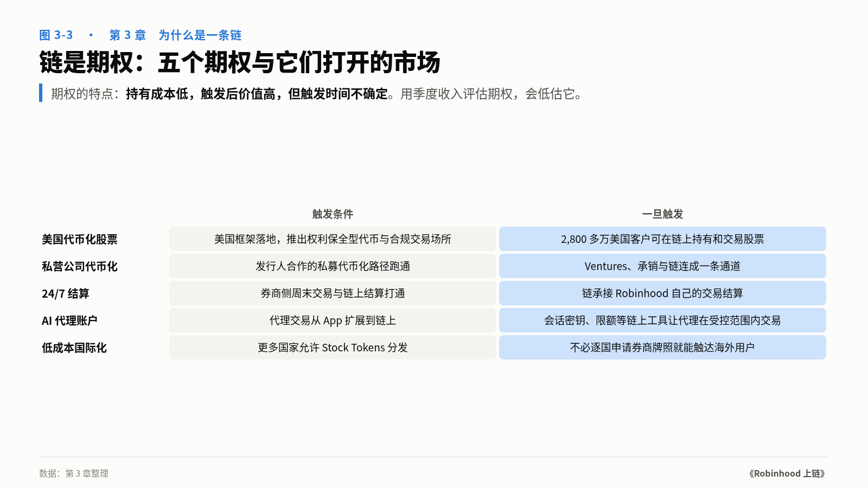Click the blue cell 链承接 Robinhood 自己的交易结算
Screen dimensions: 868x488
(662, 293)
